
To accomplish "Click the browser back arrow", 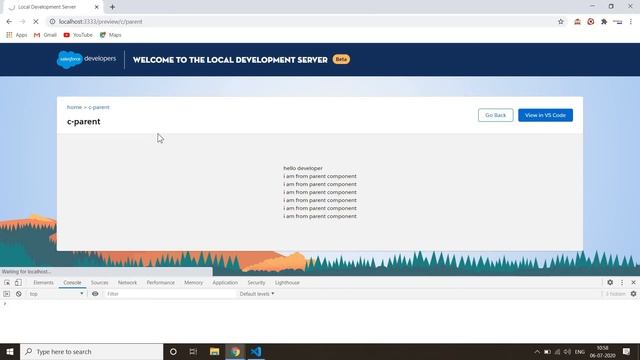I will click(x=9, y=22).
